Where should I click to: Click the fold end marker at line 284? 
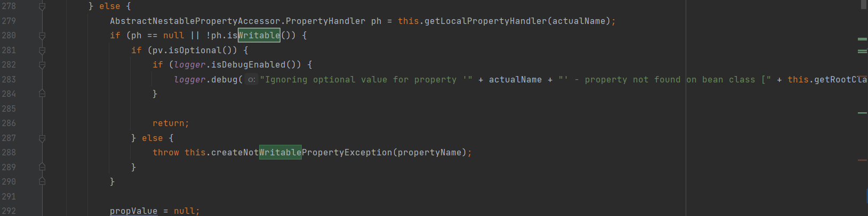42,94
